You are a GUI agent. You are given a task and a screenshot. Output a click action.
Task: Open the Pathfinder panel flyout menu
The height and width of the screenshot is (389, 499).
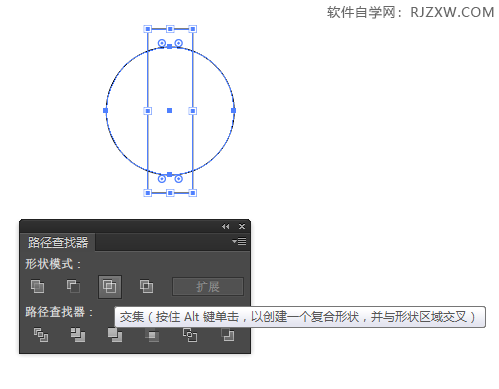click(239, 241)
